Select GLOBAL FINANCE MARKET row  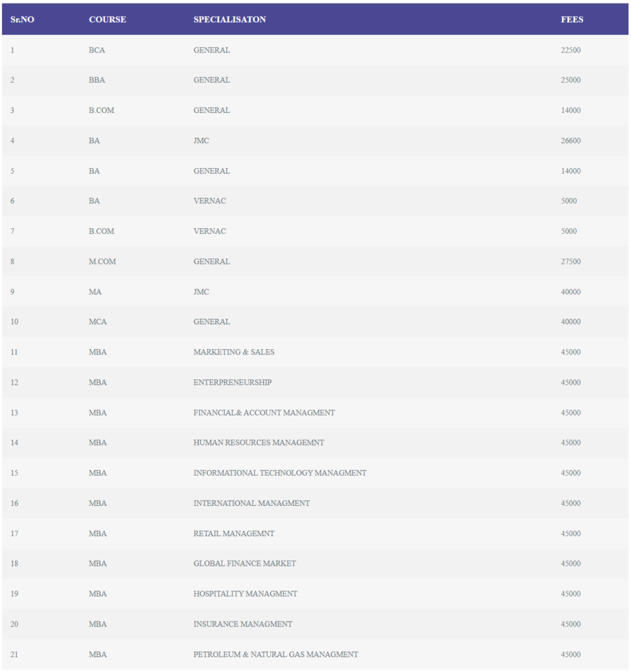pyautogui.click(x=315, y=564)
